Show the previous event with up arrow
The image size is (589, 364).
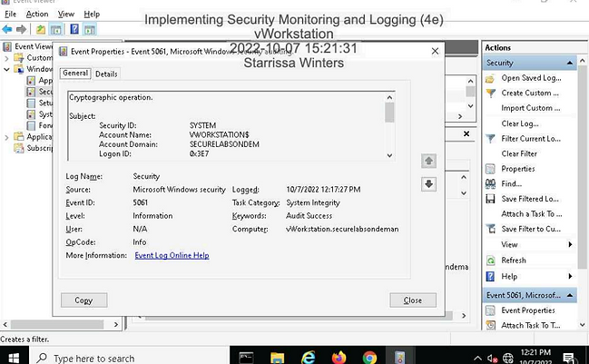click(x=428, y=161)
